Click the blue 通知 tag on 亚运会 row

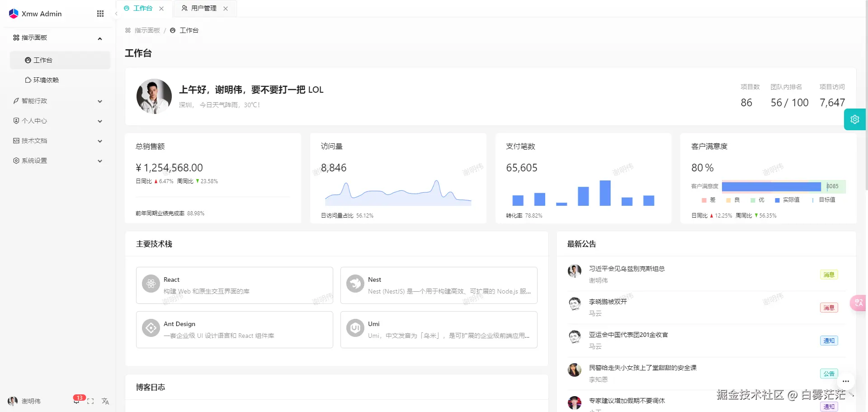click(x=829, y=341)
